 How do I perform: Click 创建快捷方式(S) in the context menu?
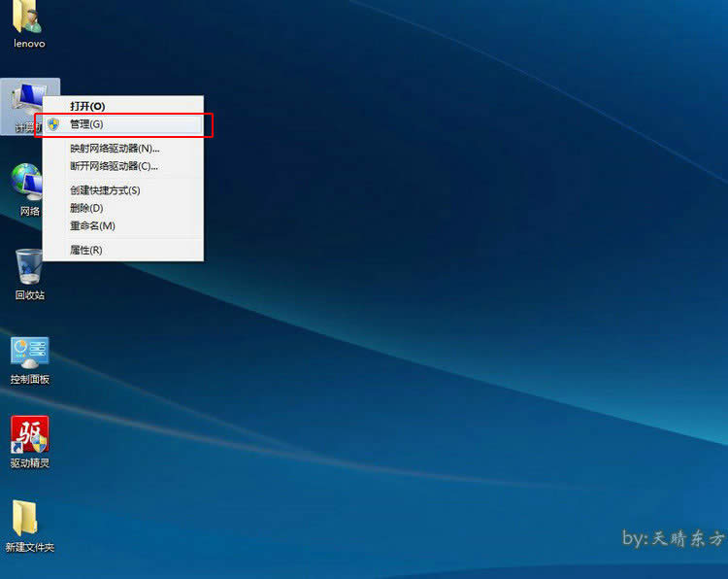(x=105, y=190)
